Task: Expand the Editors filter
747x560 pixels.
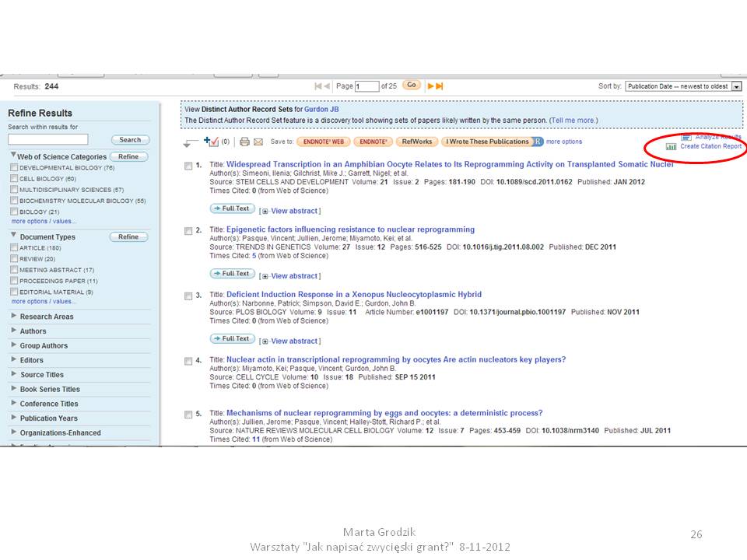Action: [14, 359]
